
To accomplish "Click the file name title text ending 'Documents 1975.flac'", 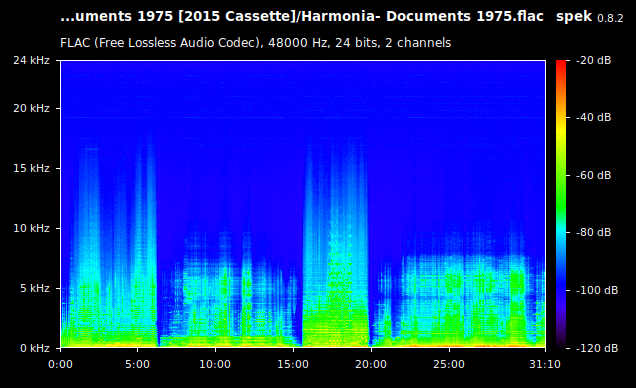I will (302, 17).
